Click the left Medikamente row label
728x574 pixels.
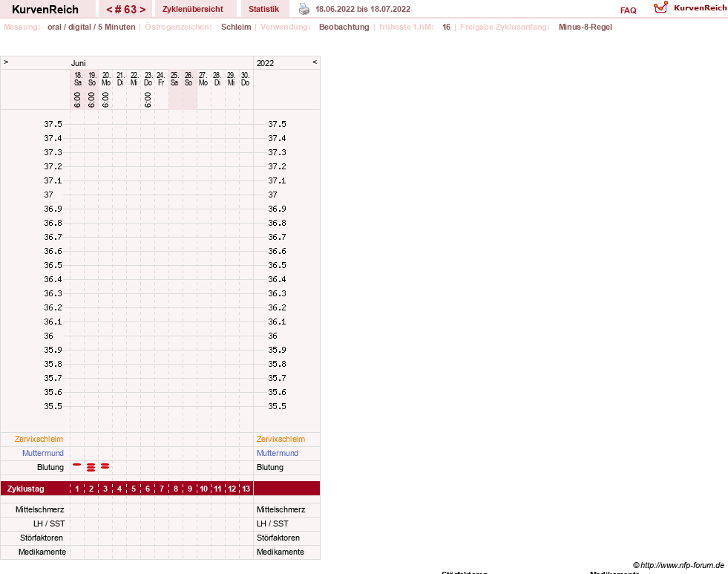[x=42, y=552]
